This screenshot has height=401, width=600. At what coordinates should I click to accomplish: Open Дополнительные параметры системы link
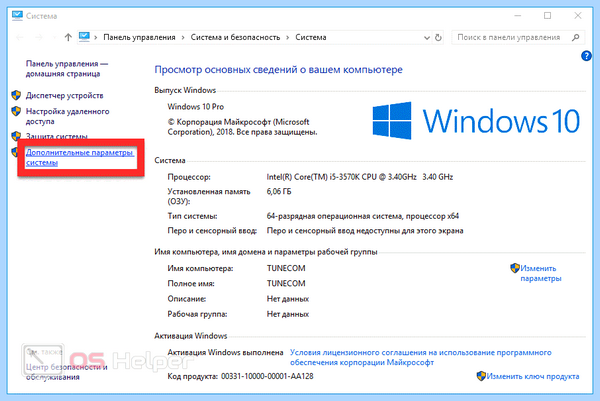click(80, 157)
